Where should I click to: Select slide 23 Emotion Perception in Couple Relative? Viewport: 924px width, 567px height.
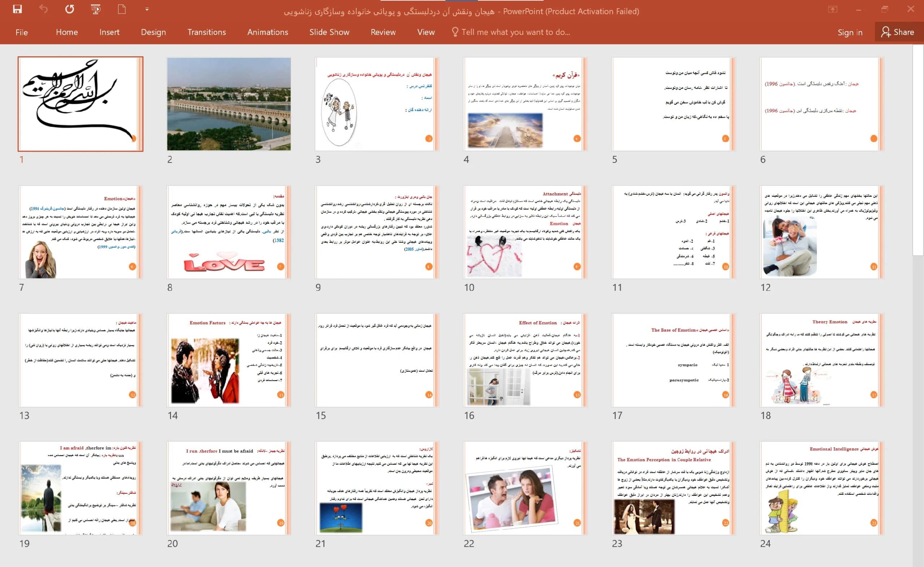(674, 488)
